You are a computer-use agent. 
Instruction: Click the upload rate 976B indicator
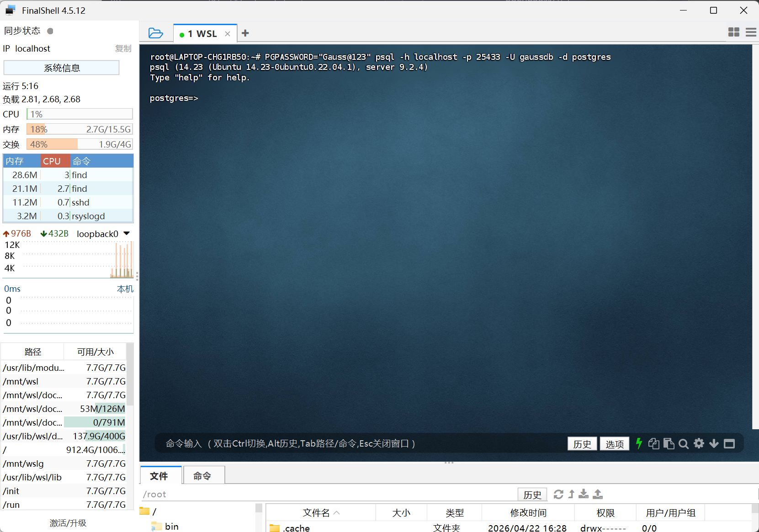17,234
